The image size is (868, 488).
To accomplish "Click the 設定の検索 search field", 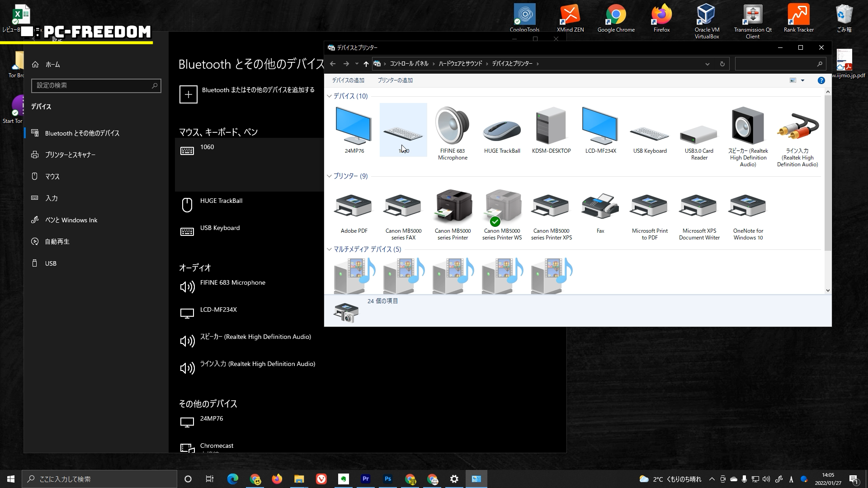I will click(x=93, y=85).
